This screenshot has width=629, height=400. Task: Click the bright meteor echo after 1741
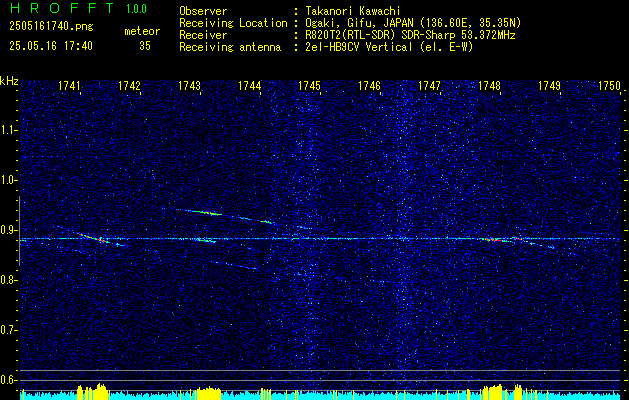(93, 237)
